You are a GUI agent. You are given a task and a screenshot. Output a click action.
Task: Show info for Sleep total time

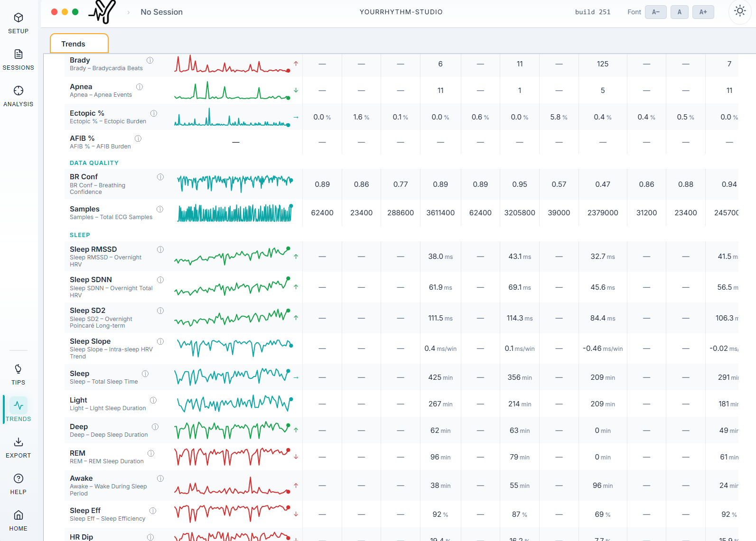tap(145, 374)
